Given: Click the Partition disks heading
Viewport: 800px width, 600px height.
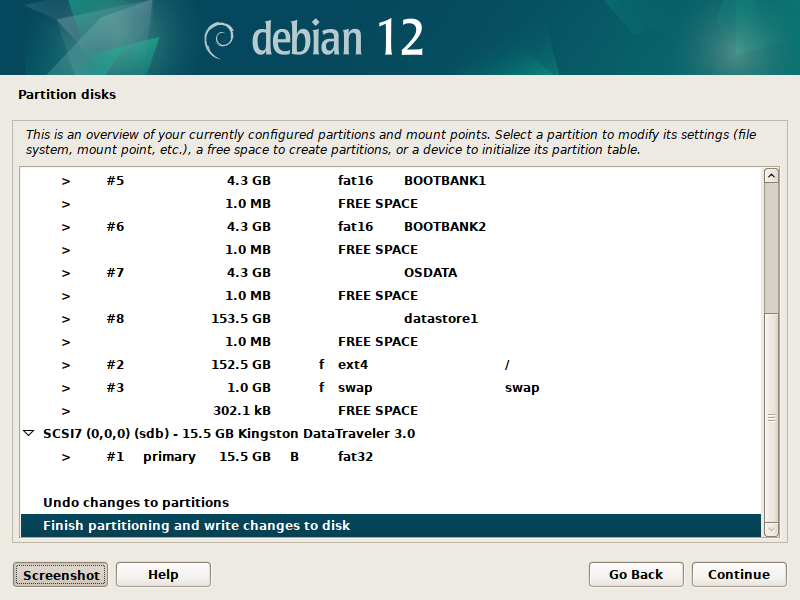Looking at the screenshot, I should pyautogui.click(x=67, y=94).
